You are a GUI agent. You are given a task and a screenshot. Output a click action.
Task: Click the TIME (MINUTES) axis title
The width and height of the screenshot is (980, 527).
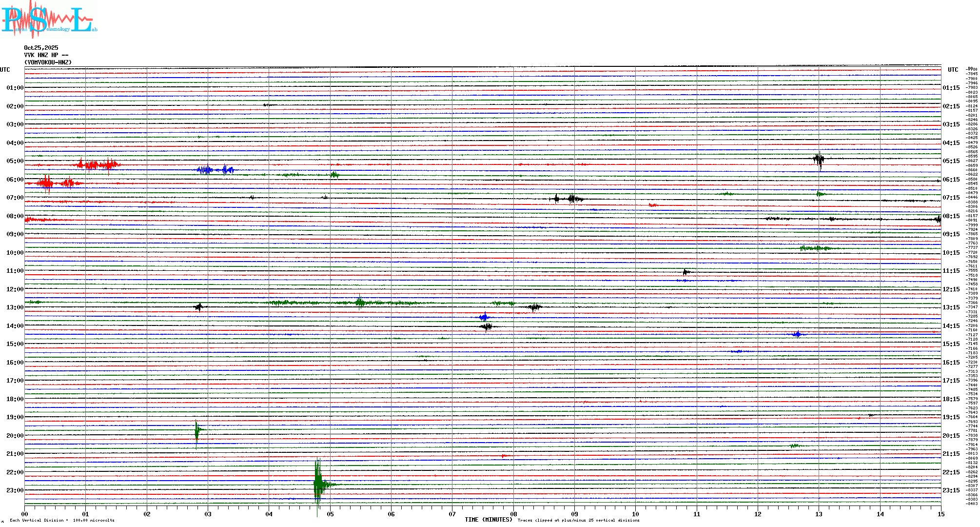pos(488,520)
